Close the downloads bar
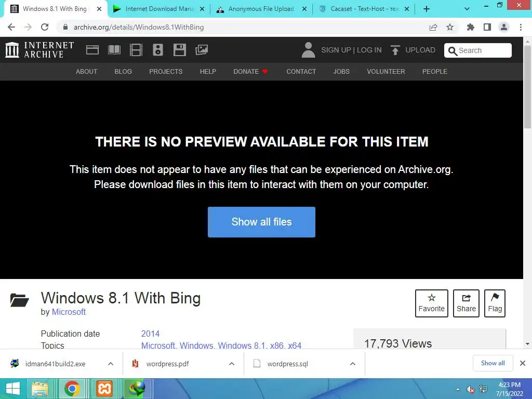532x399 pixels. [x=523, y=363]
